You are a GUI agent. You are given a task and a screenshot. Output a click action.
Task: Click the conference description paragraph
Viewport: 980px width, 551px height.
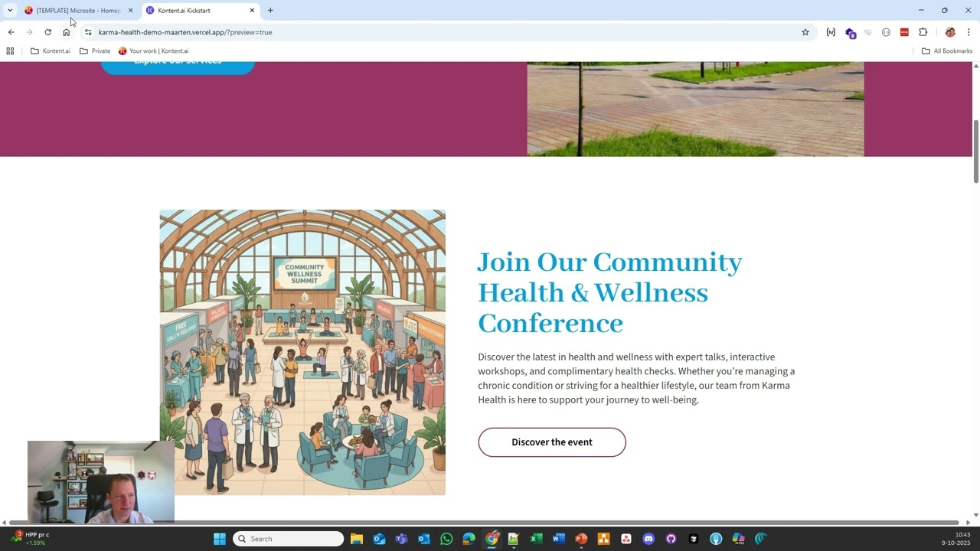click(636, 378)
